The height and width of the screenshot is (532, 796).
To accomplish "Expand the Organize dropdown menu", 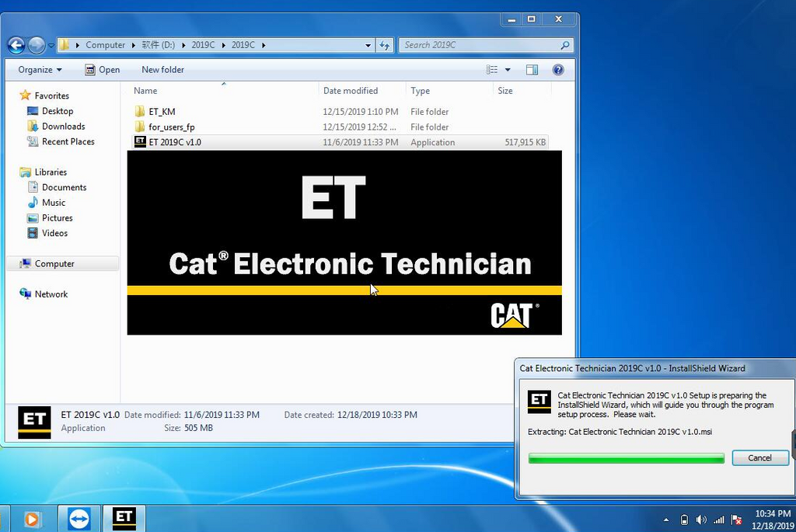I will click(x=40, y=69).
